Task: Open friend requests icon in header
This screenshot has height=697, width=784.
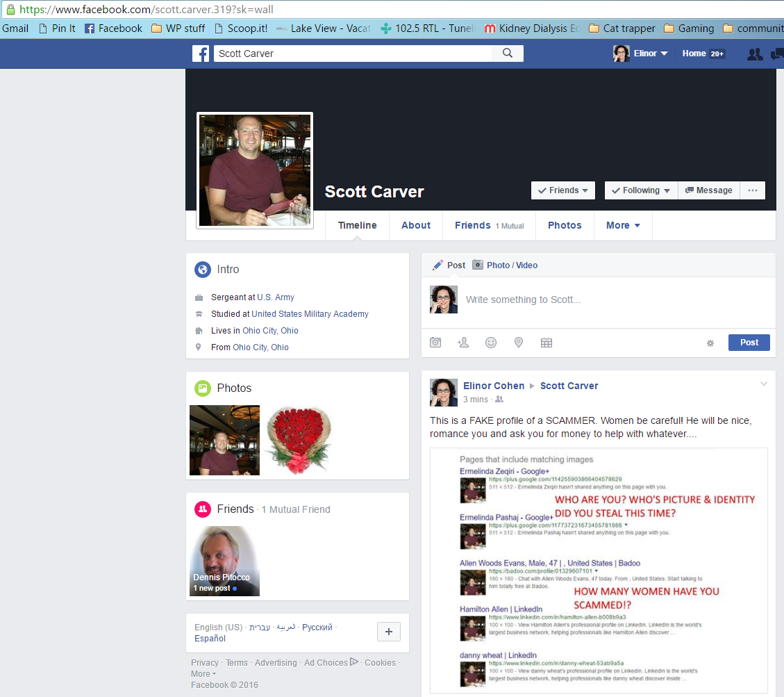Action: (755, 54)
